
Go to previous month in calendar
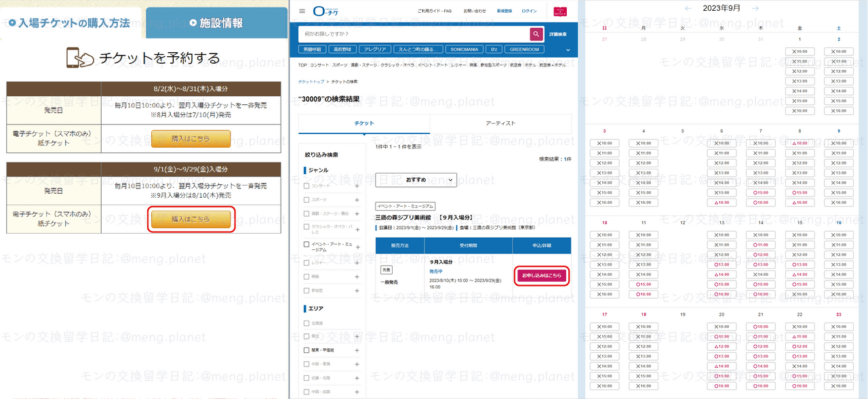[x=688, y=8]
